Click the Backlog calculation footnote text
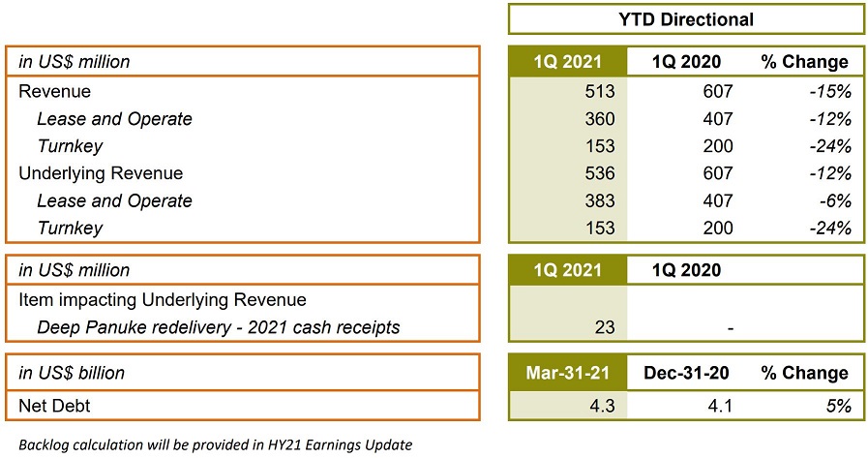This screenshot has width=868, height=458. [209, 444]
